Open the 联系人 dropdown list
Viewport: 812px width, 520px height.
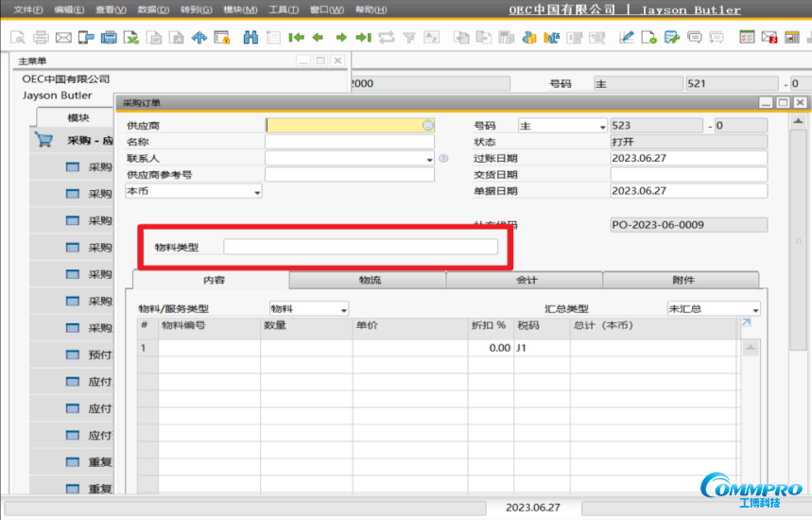(x=429, y=159)
